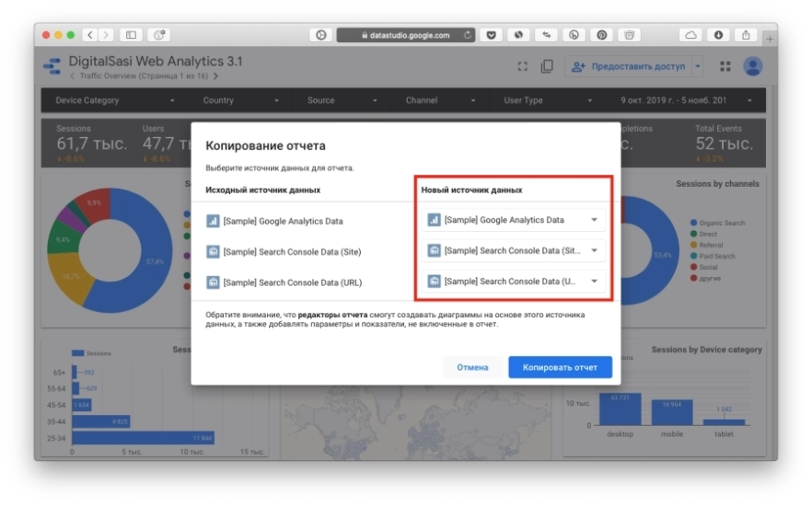Click the datastudio.google.com address field

pos(406,35)
